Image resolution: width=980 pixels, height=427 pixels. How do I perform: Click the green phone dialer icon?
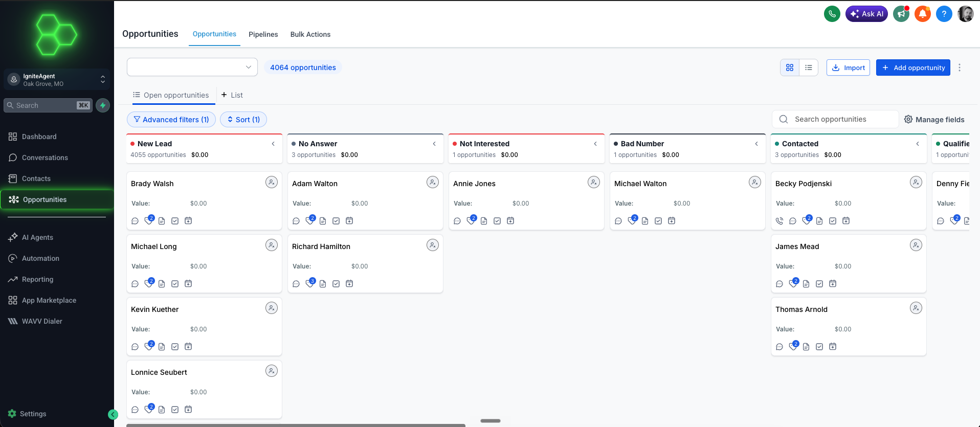tap(832, 14)
